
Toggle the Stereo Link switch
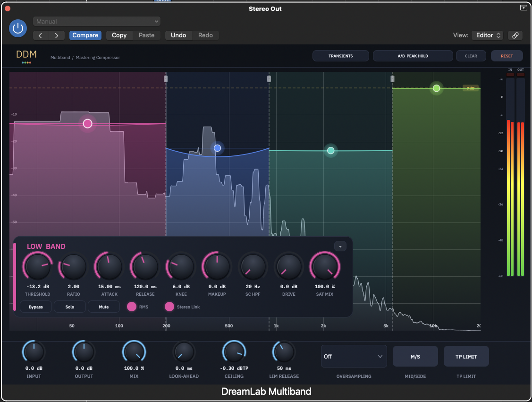(x=169, y=307)
